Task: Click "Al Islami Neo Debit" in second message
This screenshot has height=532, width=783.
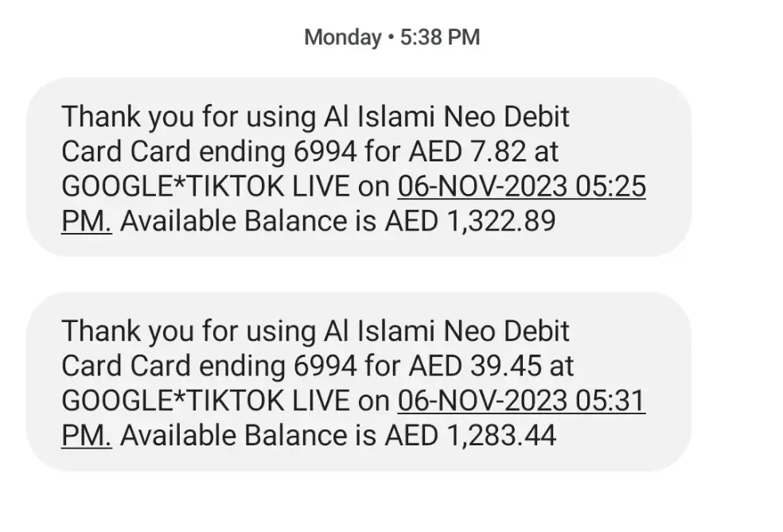Action: coord(446,331)
